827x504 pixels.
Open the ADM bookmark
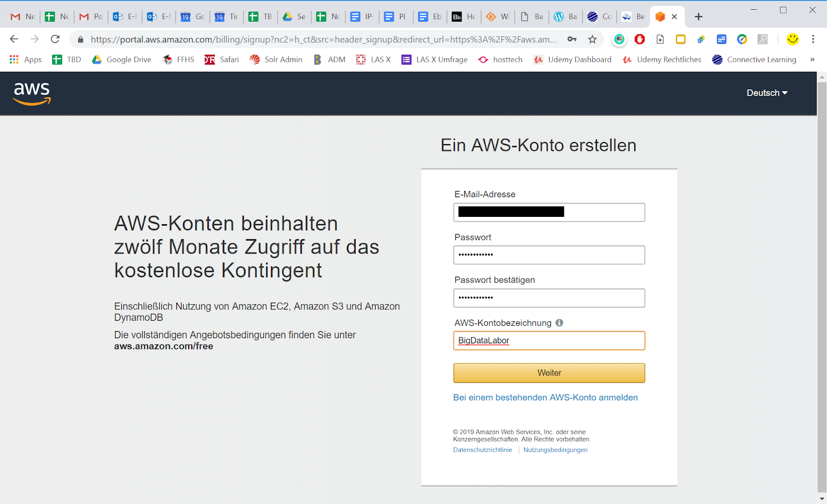click(329, 59)
